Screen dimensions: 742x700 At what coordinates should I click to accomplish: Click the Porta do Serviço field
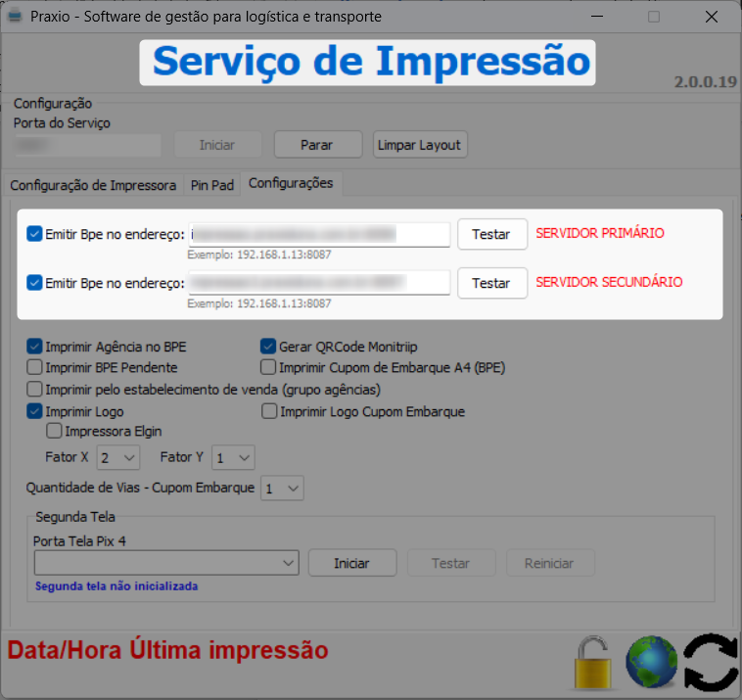[88, 145]
